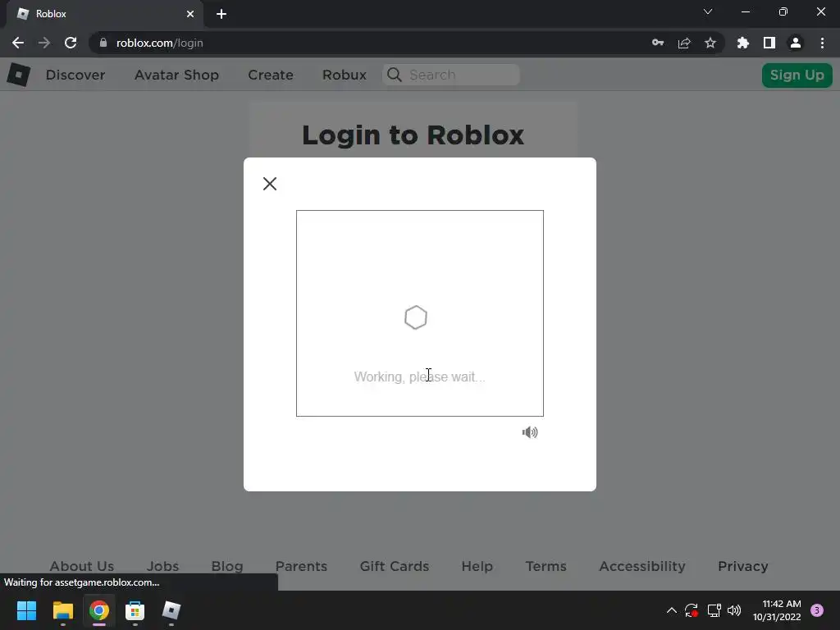Open Chrome three-dot menu
Viewport: 840px width, 630px height.
822,43
